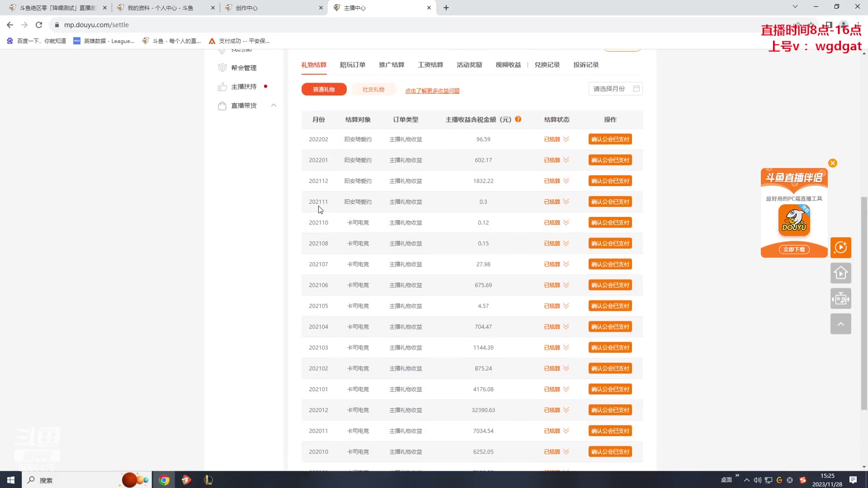Open the 点击了解更多收益问题 link

432,91
